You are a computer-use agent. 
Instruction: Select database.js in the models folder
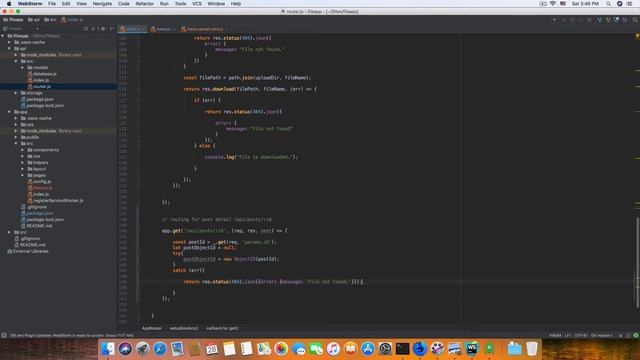[x=42, y=74]
